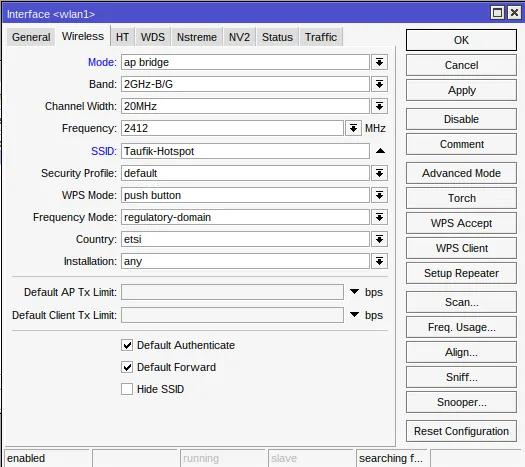Expand the Band dropdown list

(379, 84)
